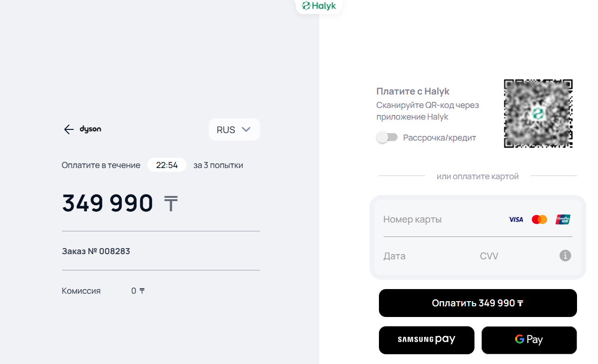
Task: Click the 22:54 countdown timer
Action: click(167, 165)
